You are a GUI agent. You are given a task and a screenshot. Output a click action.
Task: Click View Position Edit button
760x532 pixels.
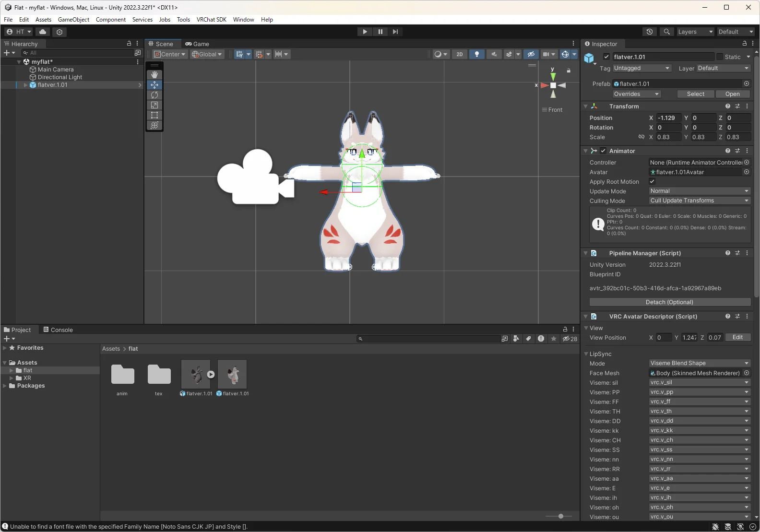click(738, 337)
